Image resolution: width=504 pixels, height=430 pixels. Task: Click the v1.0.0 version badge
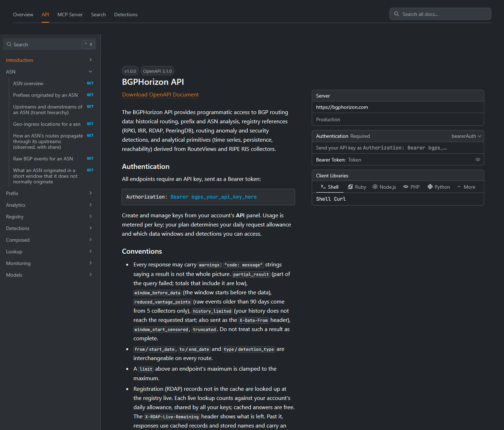point(130,71)
